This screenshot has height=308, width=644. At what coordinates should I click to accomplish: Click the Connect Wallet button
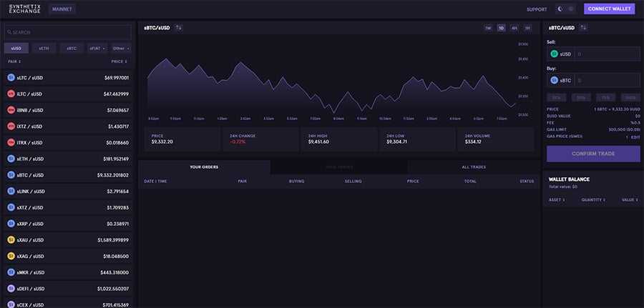(609, 9)
